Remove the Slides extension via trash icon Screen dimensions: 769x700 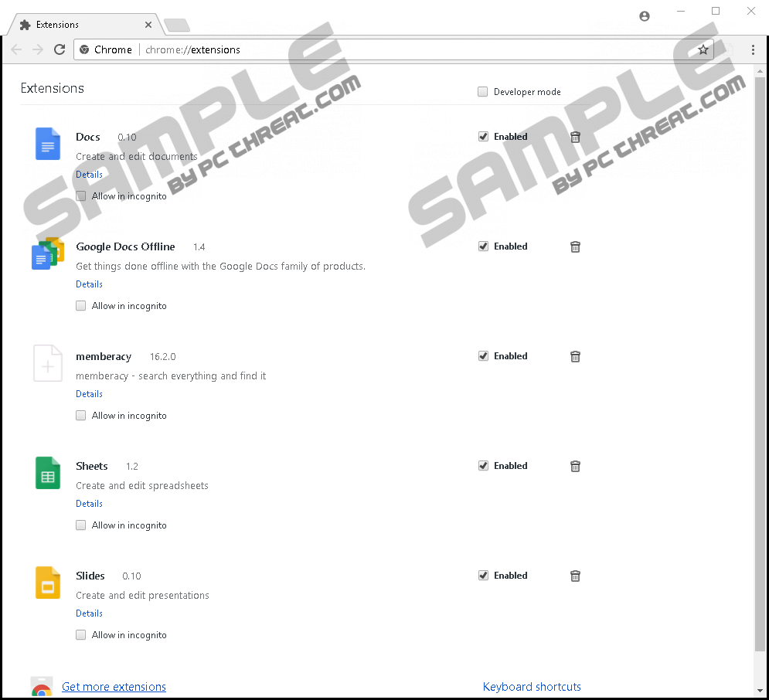[x=575, y=576]
